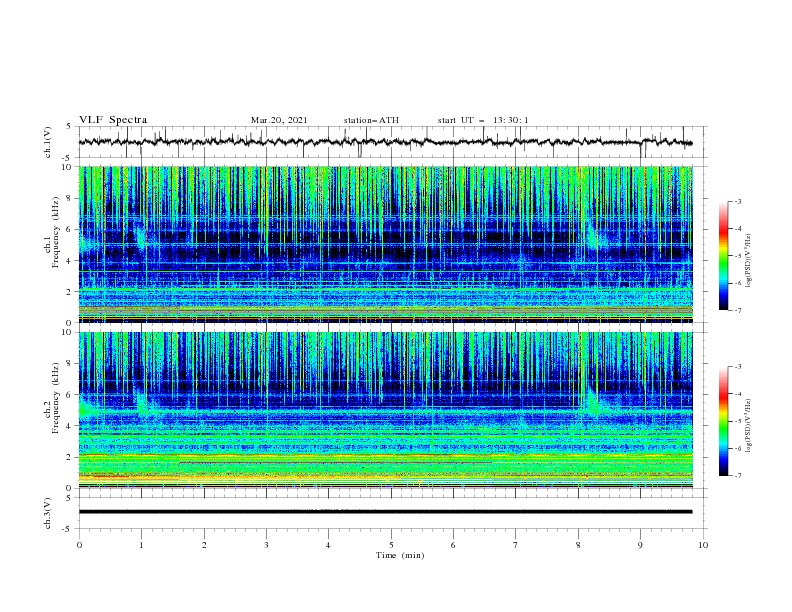
Task: Click the "ch.3(V)" axis label
Action: (x=48, y=513)
